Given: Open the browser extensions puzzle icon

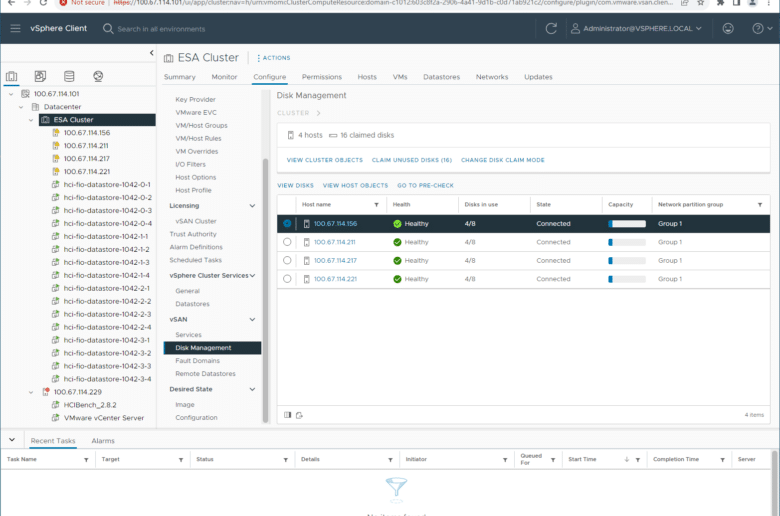Looking at the screenshot, I should pyautogui.click(x=720, y=2).
